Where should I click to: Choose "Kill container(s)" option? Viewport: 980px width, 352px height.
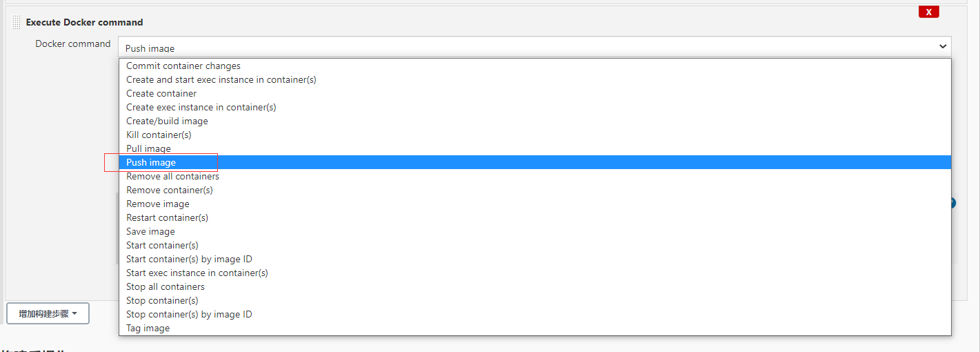coord(159,135)
